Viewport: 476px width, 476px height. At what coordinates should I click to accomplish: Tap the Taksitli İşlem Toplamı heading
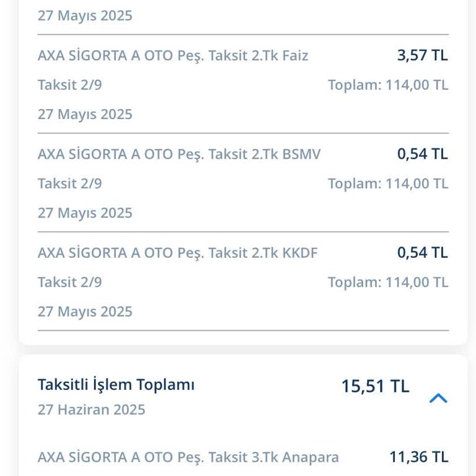click(116, 385)
